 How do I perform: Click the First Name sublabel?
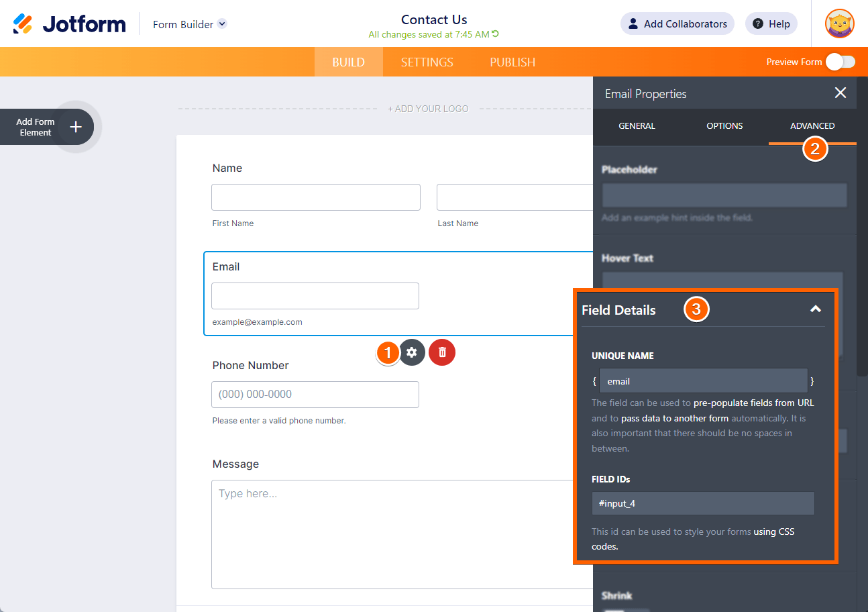pos(233,223)
